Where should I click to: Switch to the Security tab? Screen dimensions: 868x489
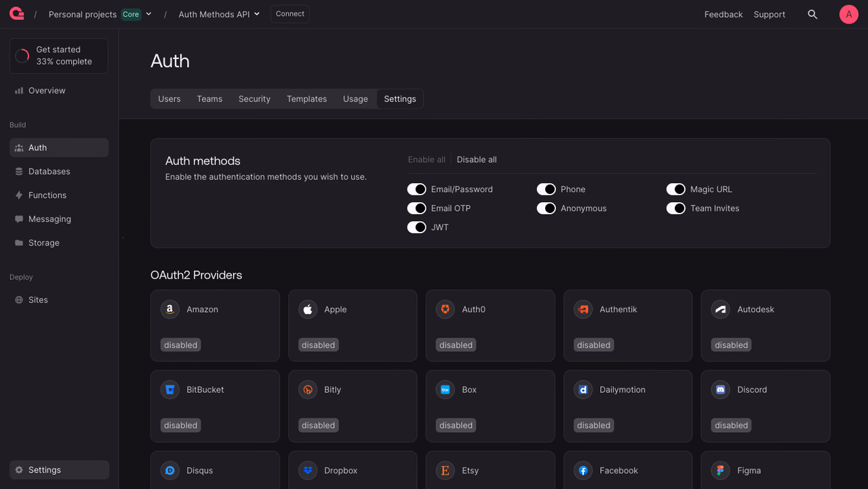254,99
